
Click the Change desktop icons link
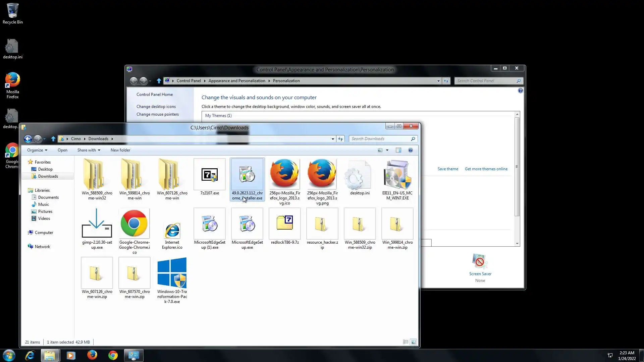[156, 107]
